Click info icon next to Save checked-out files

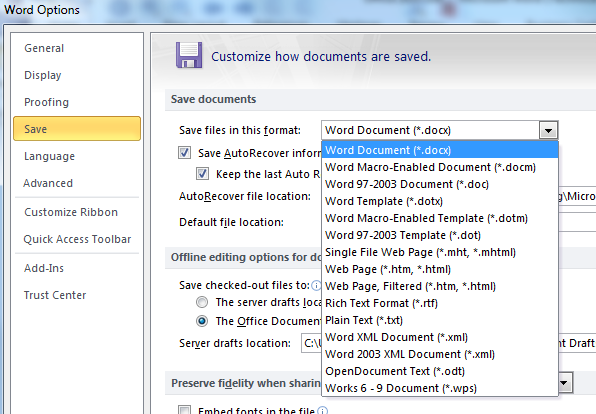pyautogui.click(x=316, y=285)
